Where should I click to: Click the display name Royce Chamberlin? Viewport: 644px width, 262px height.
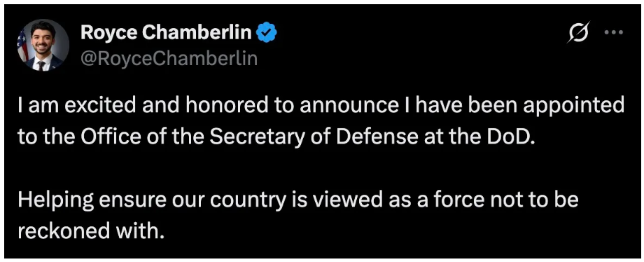click(x=166, y=32)
